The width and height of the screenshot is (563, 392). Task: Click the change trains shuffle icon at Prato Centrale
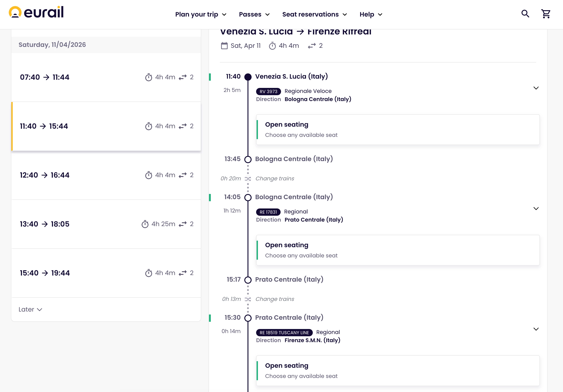[x=248, y=299]
